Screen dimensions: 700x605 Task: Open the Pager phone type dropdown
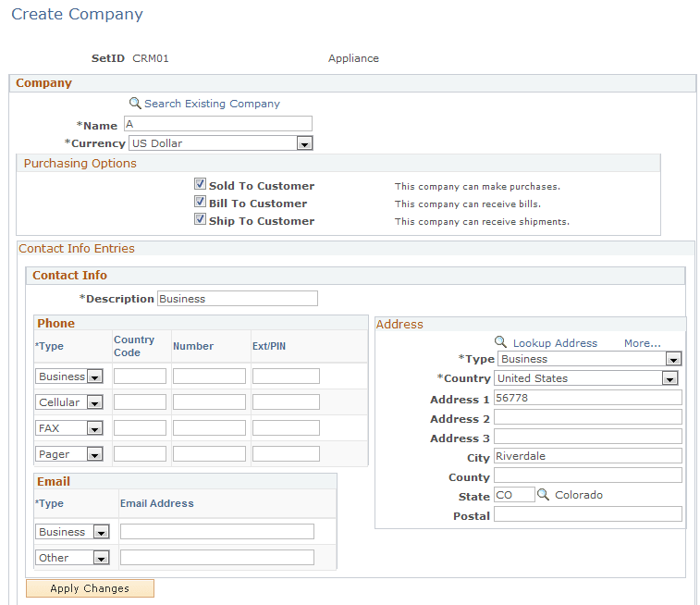[69, 454]
